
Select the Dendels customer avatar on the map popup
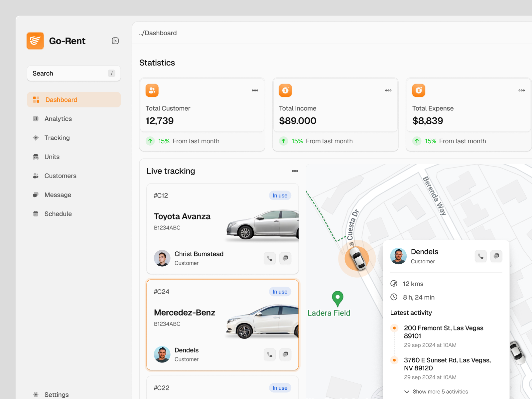398,256
